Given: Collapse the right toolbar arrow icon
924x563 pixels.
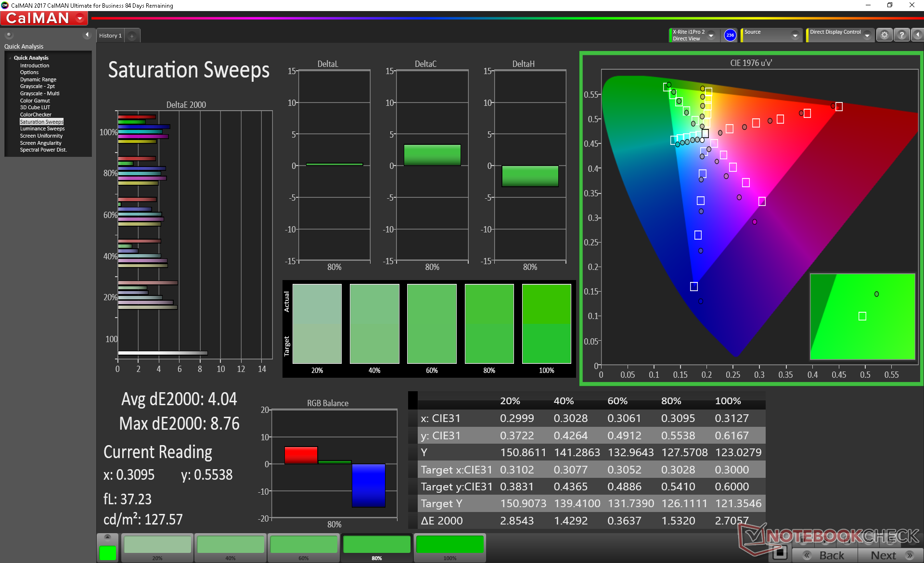Looking at the screenshot, I should tap(917, 35).
